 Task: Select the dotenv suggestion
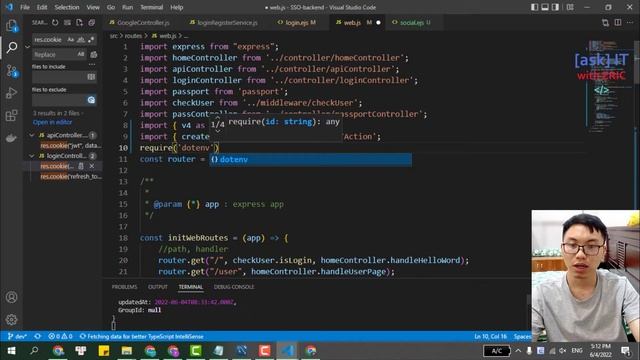(x=311, y=160)
